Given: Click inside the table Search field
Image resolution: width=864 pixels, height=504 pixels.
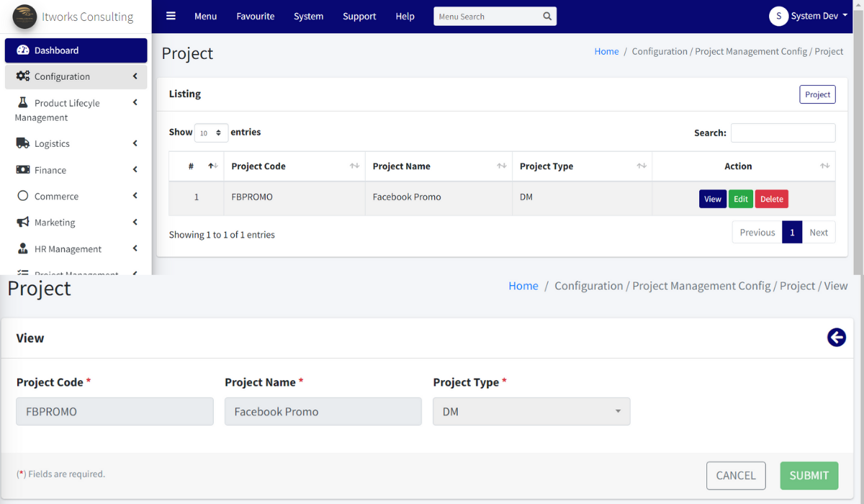Looking at the screenshot, I should click(x=783, y=132).
